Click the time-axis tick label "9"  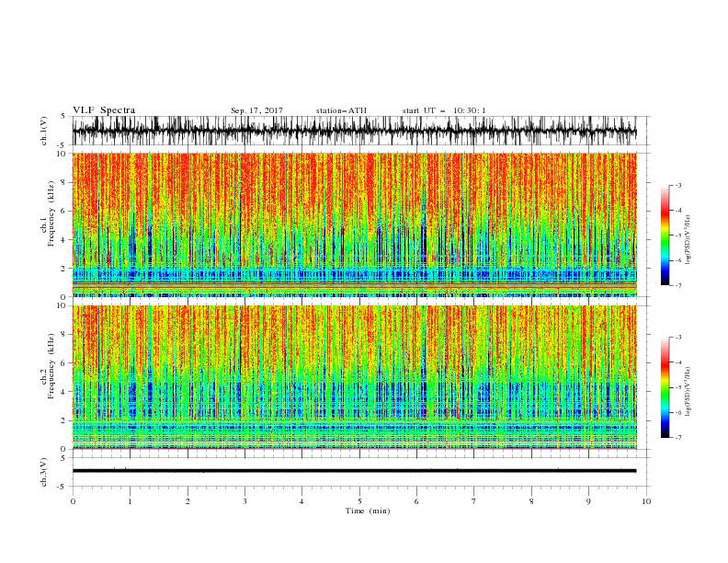(x=588, y=501)
